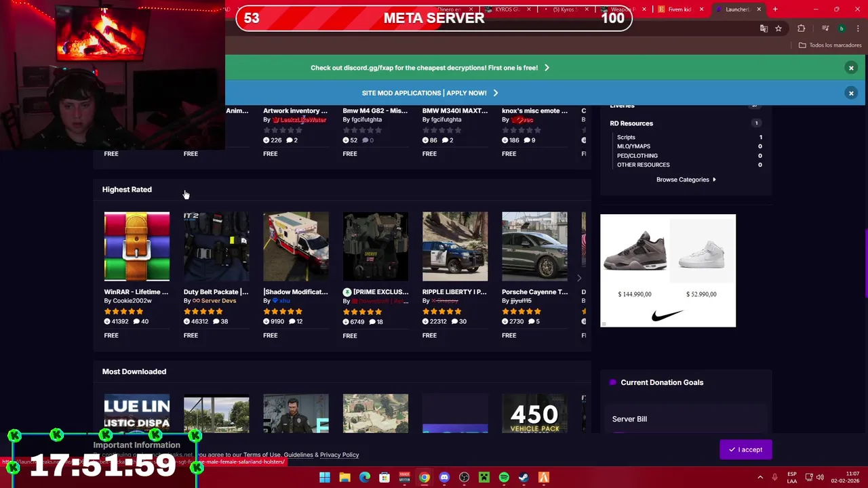Open the Windows Start menu
Screen dimensions: 868x488
pos(325,477)
